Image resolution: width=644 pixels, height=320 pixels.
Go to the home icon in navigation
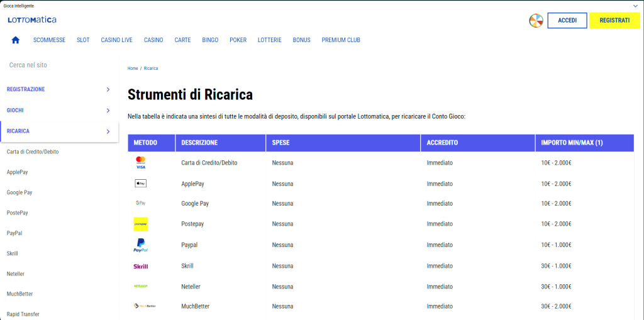(16, 40)
